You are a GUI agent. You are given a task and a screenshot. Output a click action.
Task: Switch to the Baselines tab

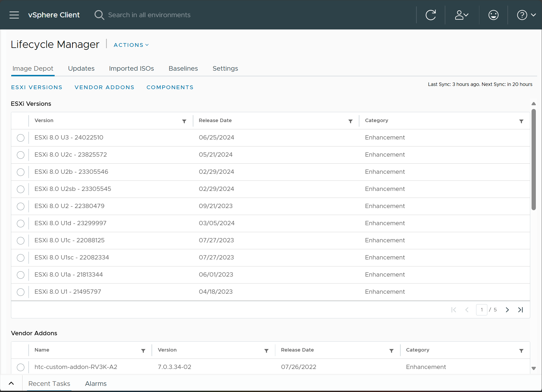click(x=183, y=69)
